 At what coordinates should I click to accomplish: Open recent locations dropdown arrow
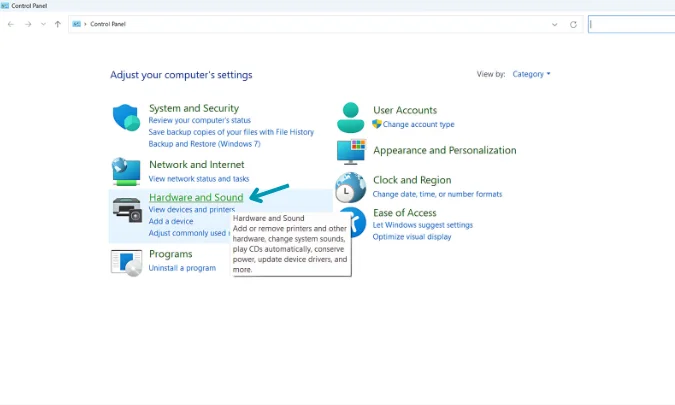click(x=43, y=25)
